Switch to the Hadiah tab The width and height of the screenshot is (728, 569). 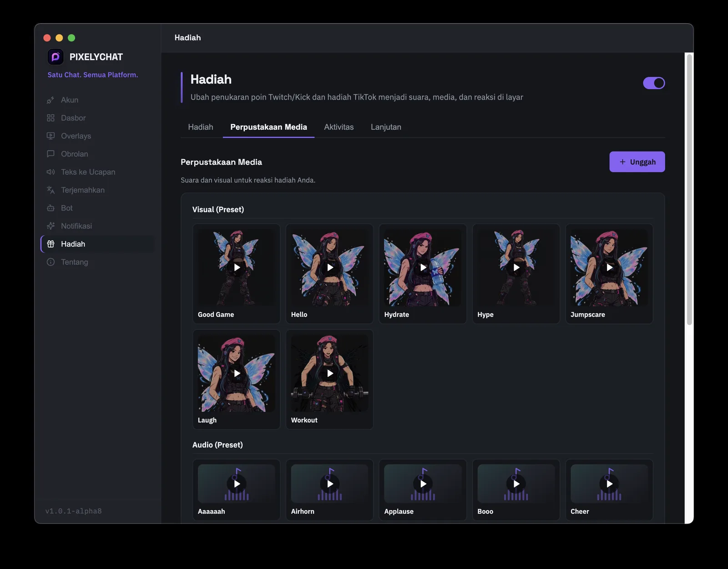[x=201, y=127]
